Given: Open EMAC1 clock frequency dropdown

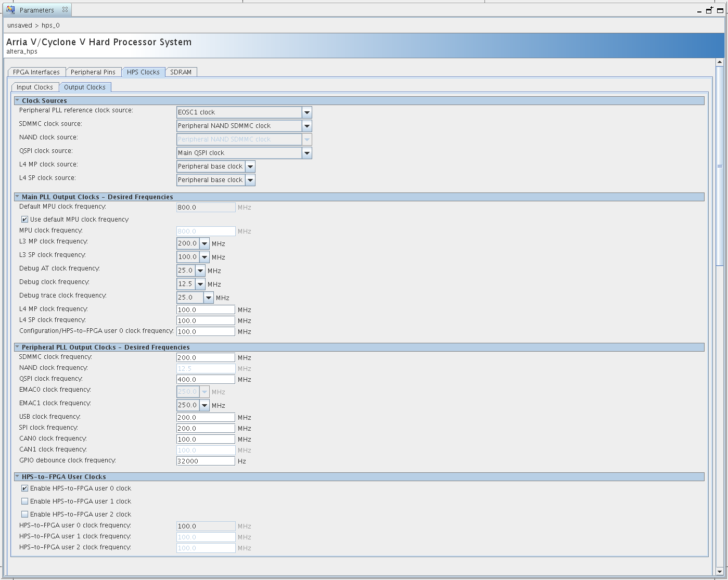Looking at the screenshot, I should pos(205,405).
